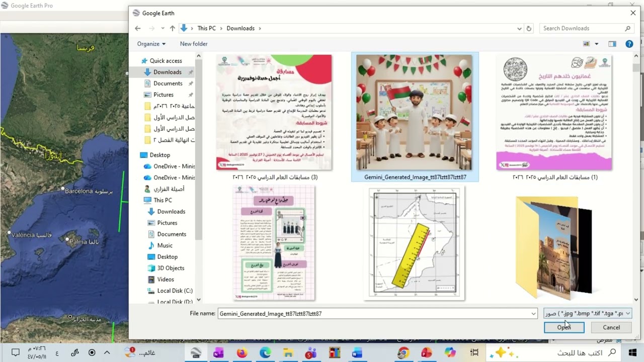Open Microsoft Teams from the taskbar
Image resolution: width=644 pixels, height=362 pixels.
click(311, 352)
